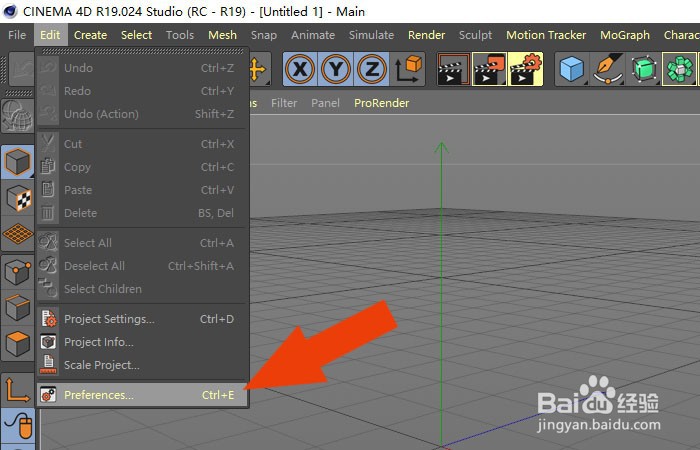Open the Create menu

(x=90, y=35)
